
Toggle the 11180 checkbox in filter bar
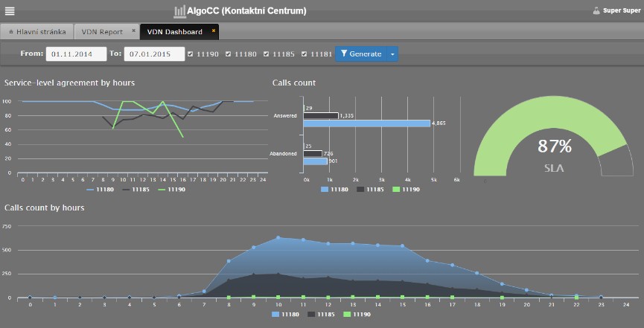[229, 54]
